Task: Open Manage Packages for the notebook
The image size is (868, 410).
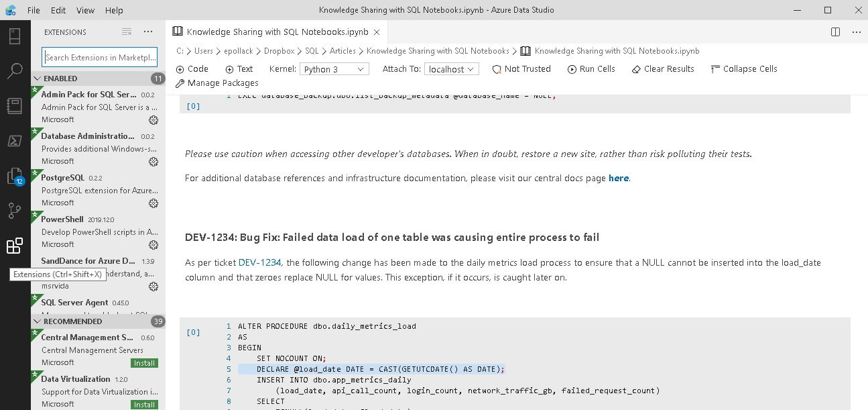Action: point(217,83)
